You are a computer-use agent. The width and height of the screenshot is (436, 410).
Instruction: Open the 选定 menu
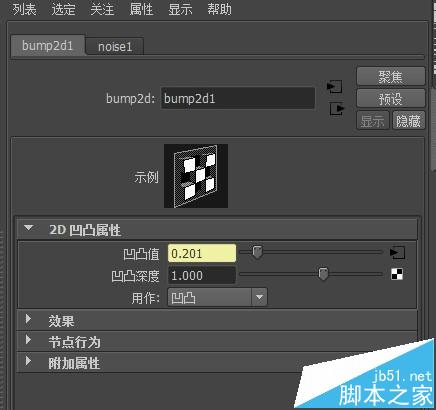63,9
